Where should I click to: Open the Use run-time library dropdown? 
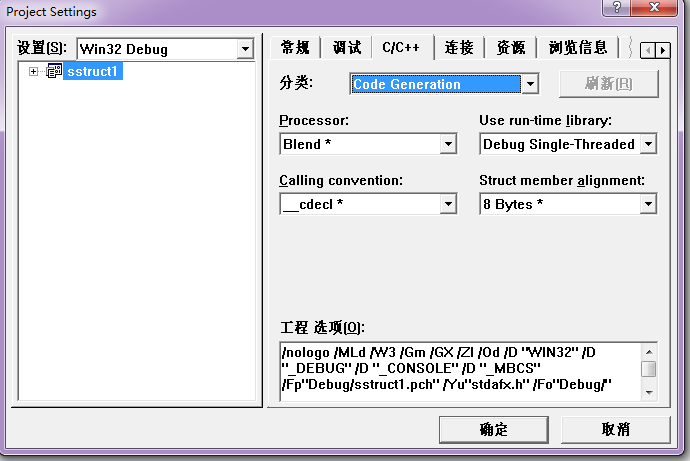[647, 144]
